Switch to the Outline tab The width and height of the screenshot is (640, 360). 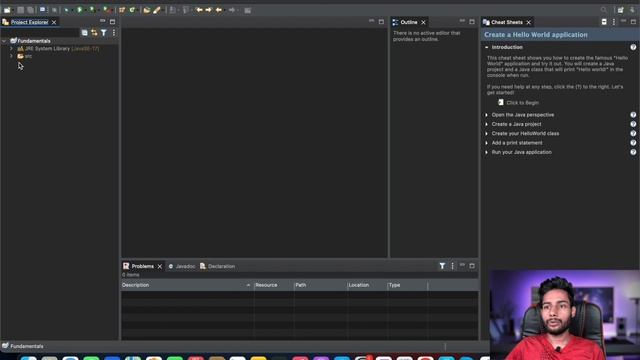pyautogui.click(x=409, y=22)
